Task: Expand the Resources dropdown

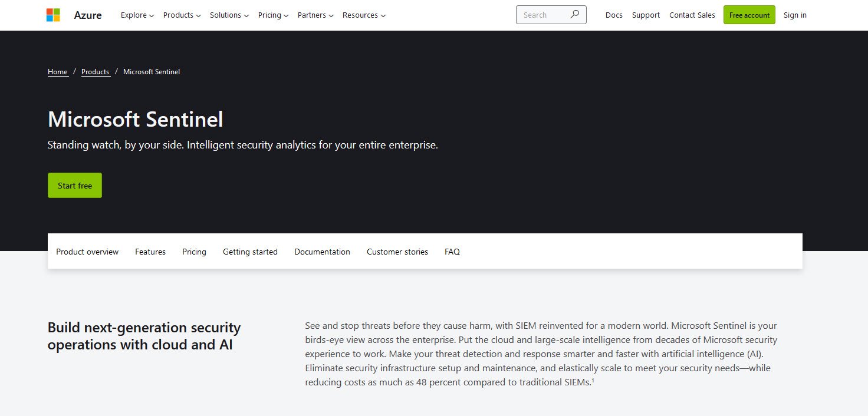Action: [364, 15]
